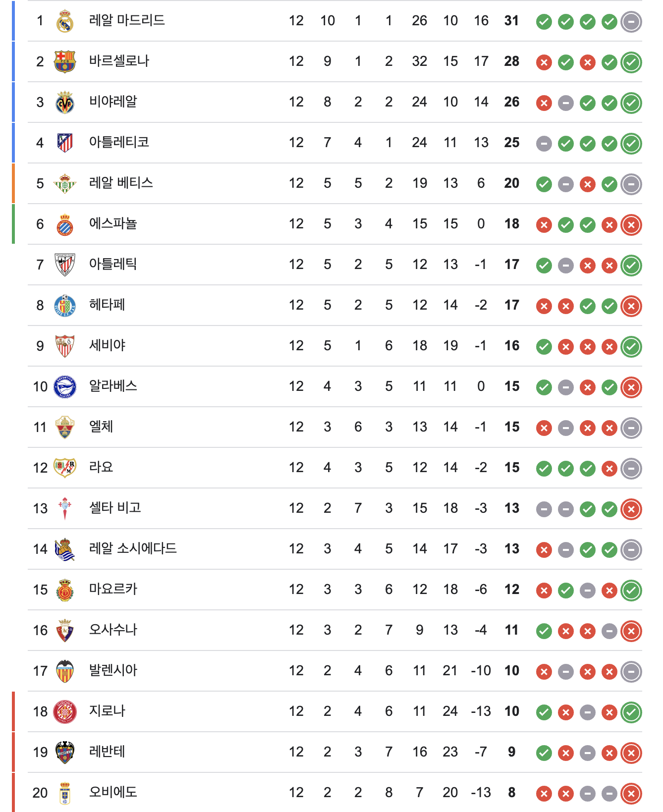Select the 세비야 team name
Screen dimensions: 663x812
tap(107, 345)
